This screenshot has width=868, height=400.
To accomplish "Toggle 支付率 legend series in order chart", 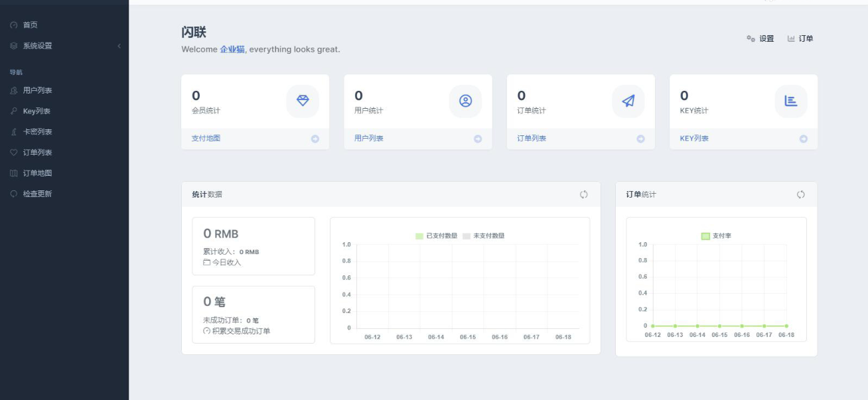I will coord(717,235).
